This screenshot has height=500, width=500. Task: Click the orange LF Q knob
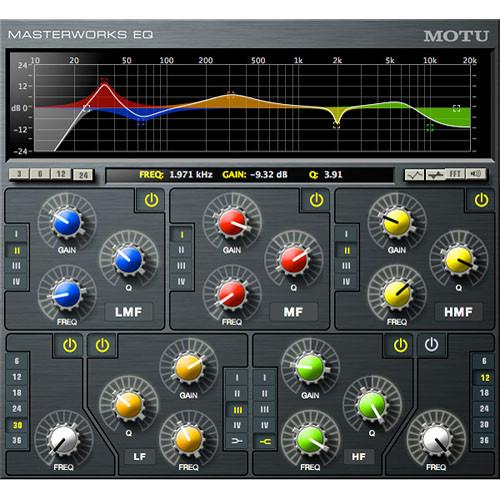(x=129, y=405)
